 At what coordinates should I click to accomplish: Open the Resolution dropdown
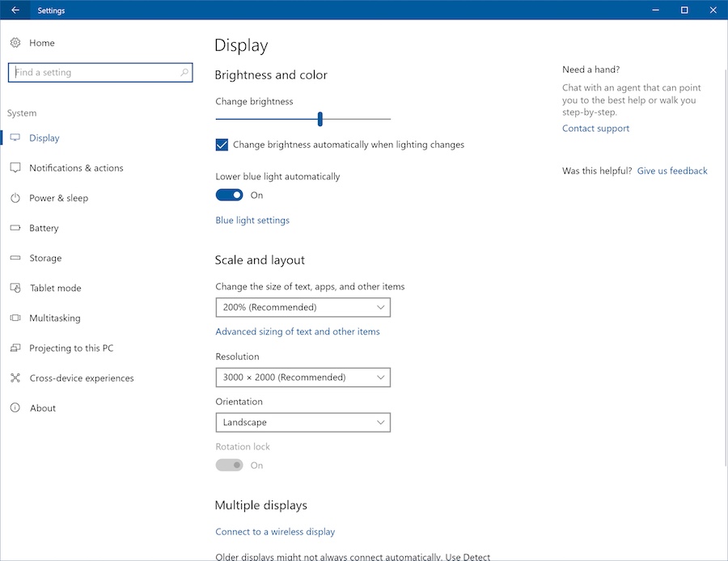pos(303,377)
